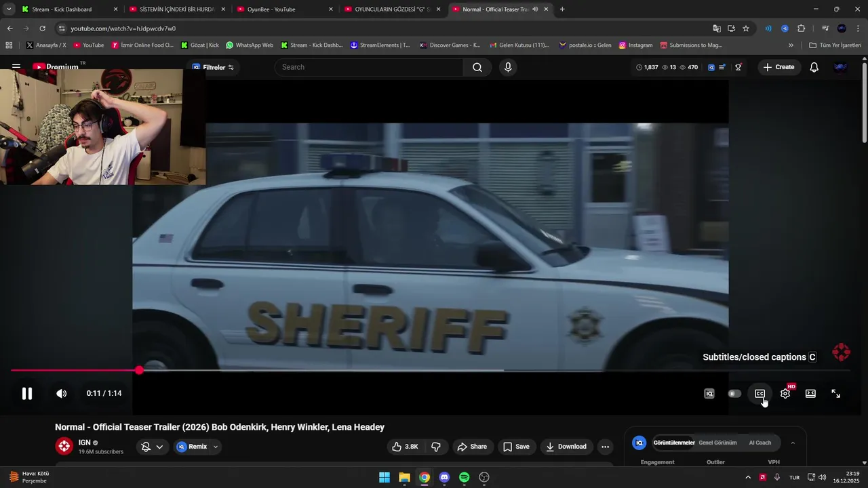Open YouTube notifications bell
This screenshot has width=868, height=488.
(814, 67)
